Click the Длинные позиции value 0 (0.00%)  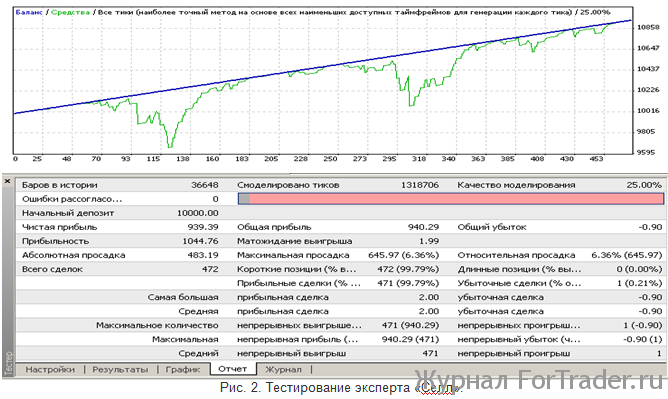coord(639,269)
